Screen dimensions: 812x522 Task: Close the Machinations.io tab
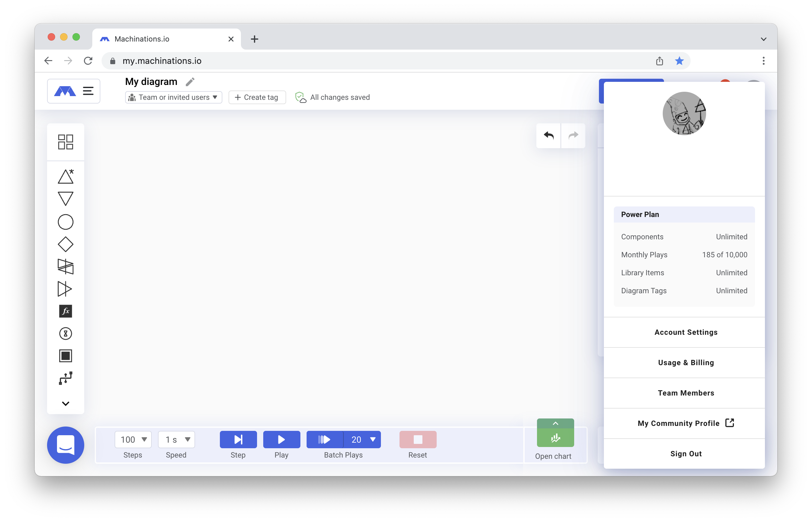tap(231, 39)
